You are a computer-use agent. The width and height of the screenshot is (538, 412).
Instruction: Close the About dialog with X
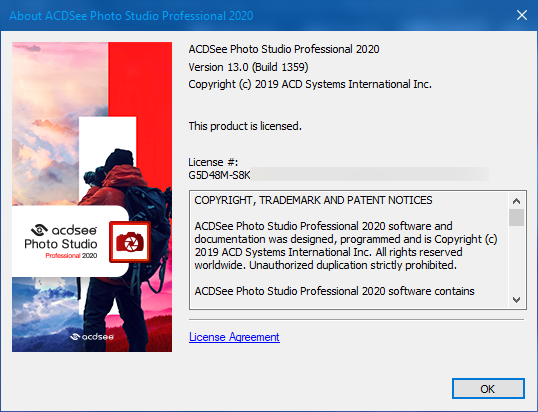[522, 15]
